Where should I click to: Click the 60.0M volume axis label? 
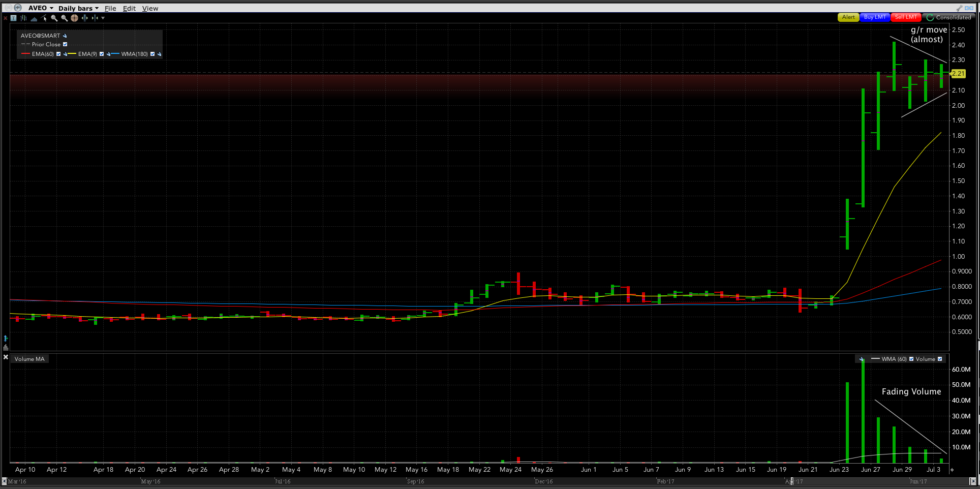pos(961,370)
